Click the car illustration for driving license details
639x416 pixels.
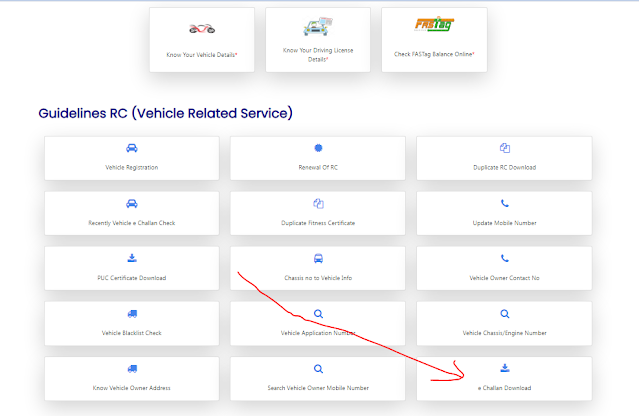(318, 26)
